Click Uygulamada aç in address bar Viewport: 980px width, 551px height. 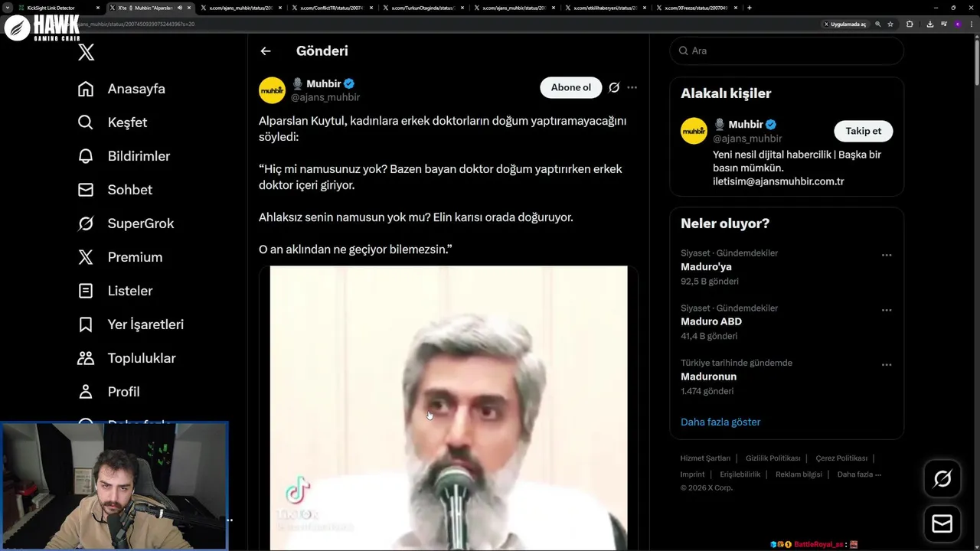click(x=844, y=24)
